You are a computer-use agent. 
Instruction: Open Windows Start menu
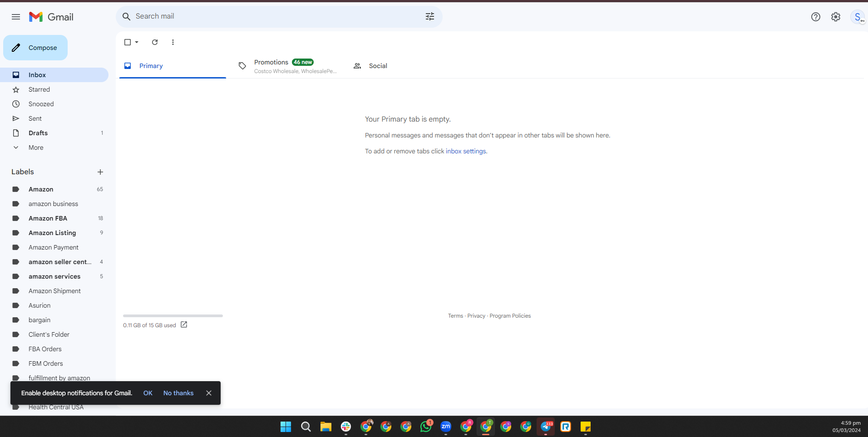(x=286, y=427)
